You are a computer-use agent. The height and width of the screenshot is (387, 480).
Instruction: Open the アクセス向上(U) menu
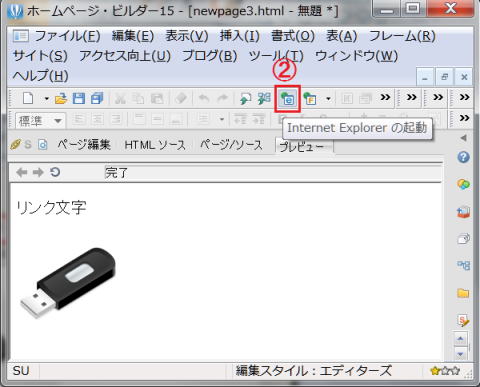coord(125,56)
